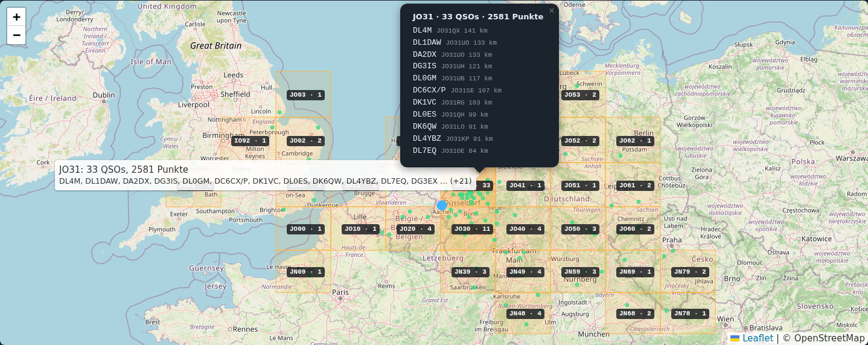
Task: Select the JN39 · 3 grid label
Action: coord(470,272)
